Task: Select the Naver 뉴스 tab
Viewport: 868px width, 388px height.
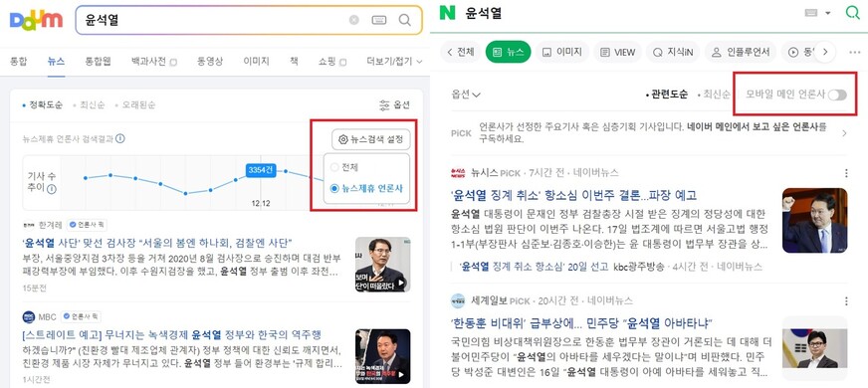Action: click(509, 52)
